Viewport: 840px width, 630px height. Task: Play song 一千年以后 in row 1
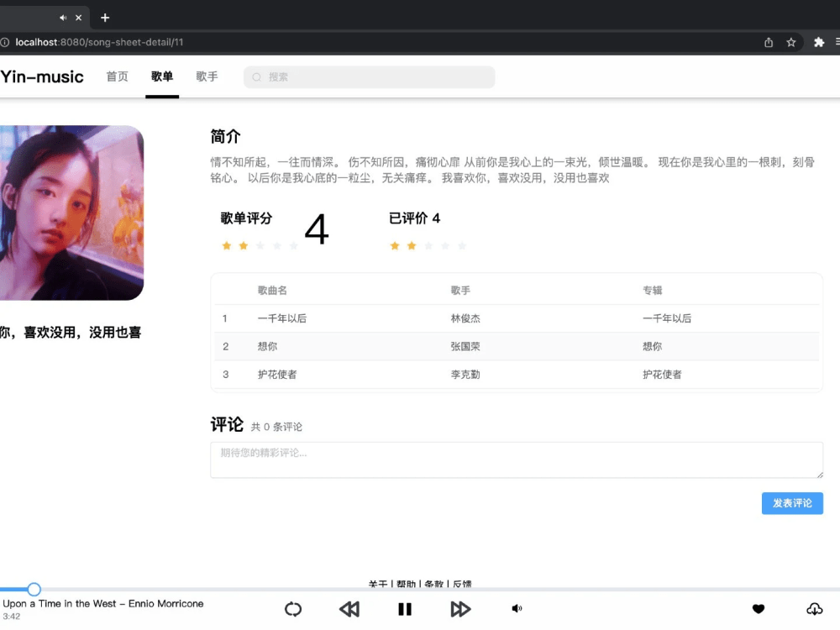[281, 318]
